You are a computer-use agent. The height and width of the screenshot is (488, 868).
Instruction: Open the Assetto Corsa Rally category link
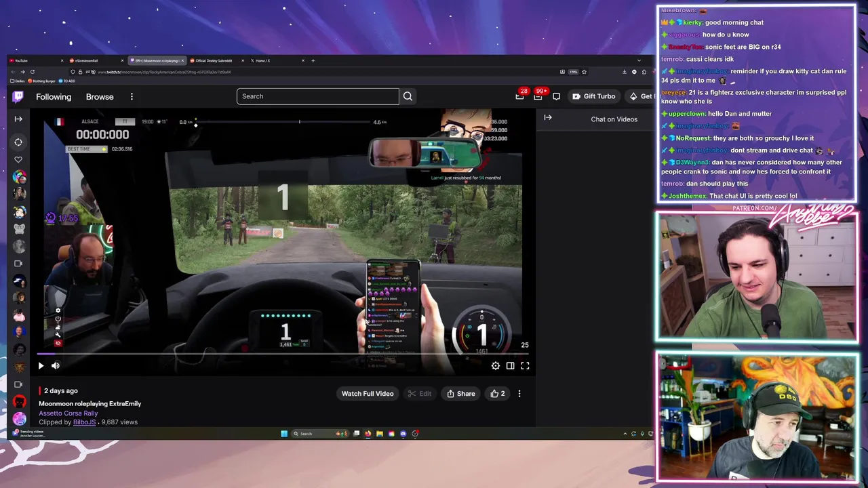click(x=68, y=413)
